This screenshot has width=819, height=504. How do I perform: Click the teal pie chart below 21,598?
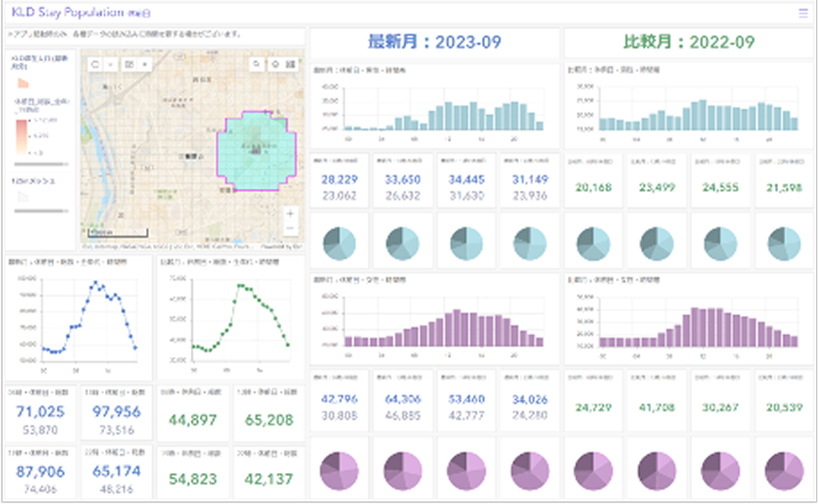784,244
